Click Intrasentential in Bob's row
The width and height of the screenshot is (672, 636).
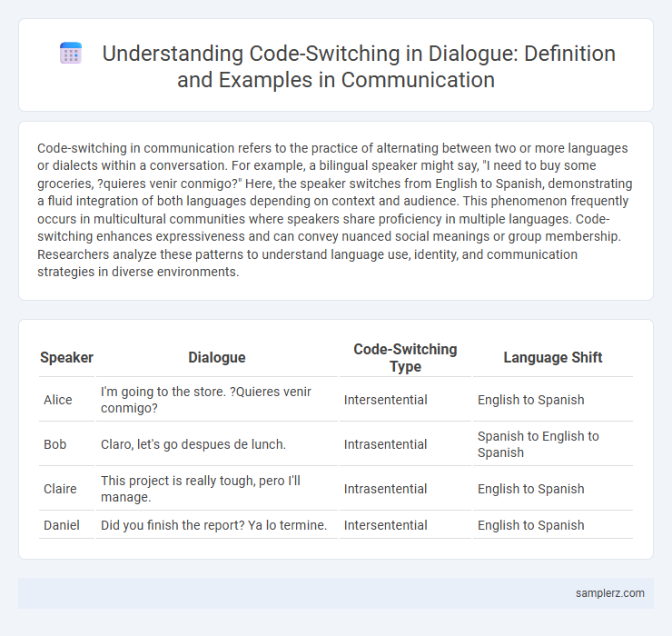coord(385,444)
